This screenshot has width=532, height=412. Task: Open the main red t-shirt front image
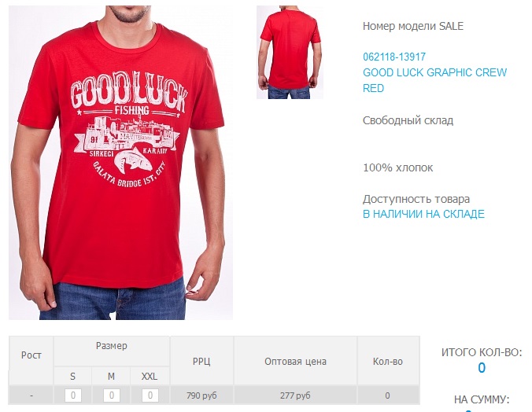120,162
